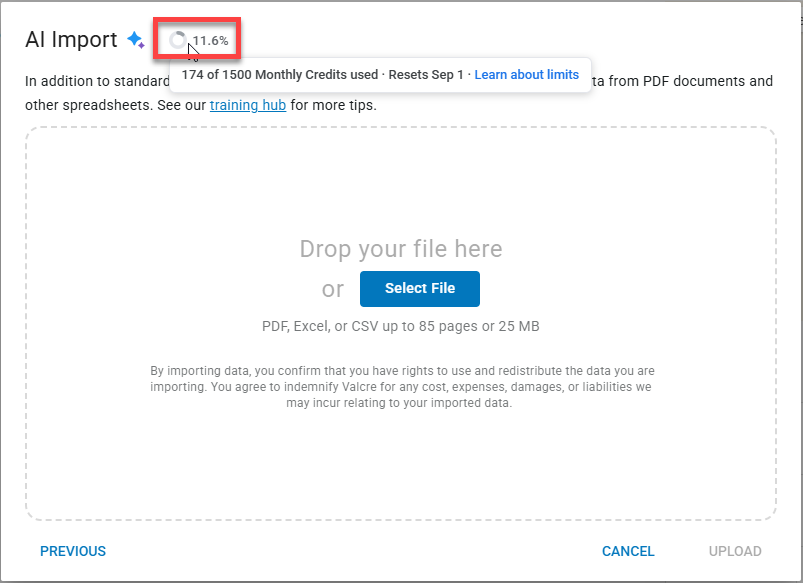Screen dimensions: 803x583
Task: Click the "or" label beside Select File
Action: pyautogui.click(x=333, y=289)
